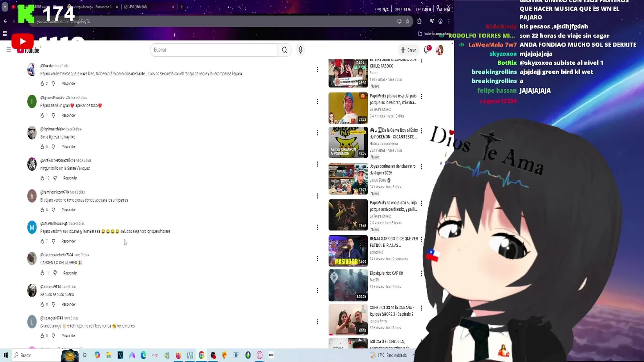Open options for @AntiFachoPobreCafiche's comment

(x=317, y=164)
